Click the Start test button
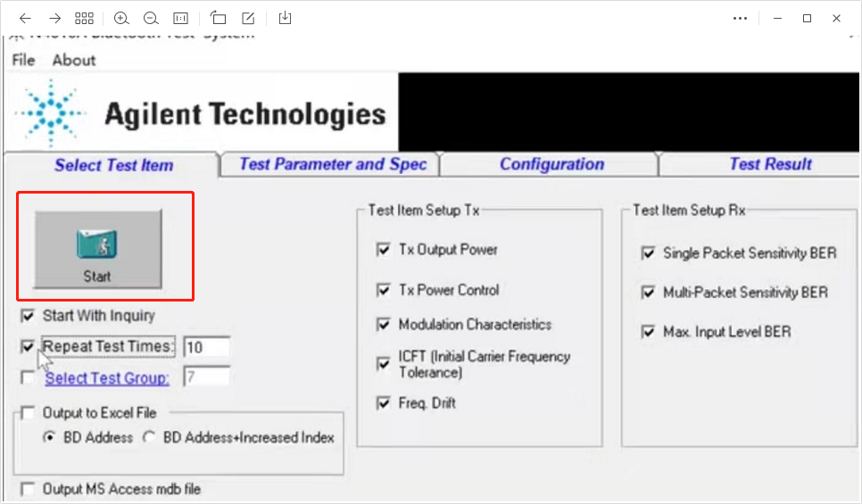Screen dimensions: 862x504 (x=98, y=248)
